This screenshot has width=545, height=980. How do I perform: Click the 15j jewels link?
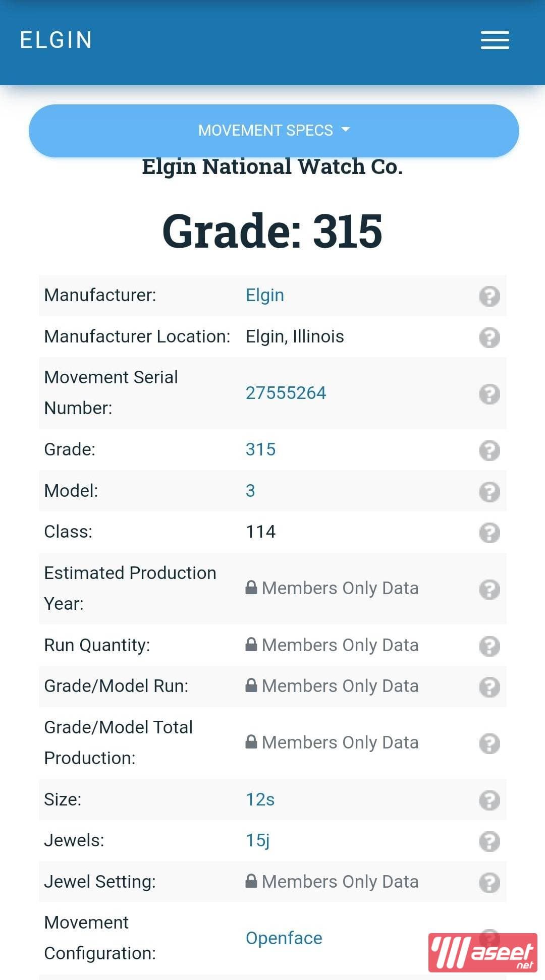[257, 840]
